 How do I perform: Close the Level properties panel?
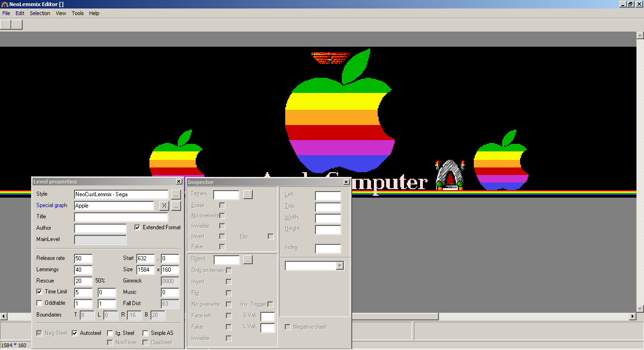pyautogui.click(x=179, y=182)
